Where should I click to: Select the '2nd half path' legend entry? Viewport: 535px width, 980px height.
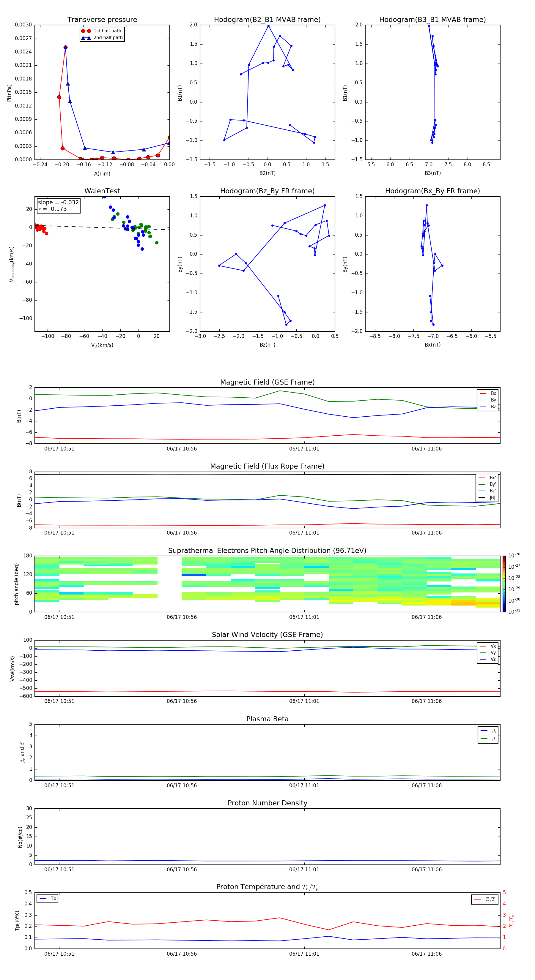[102, 38]
